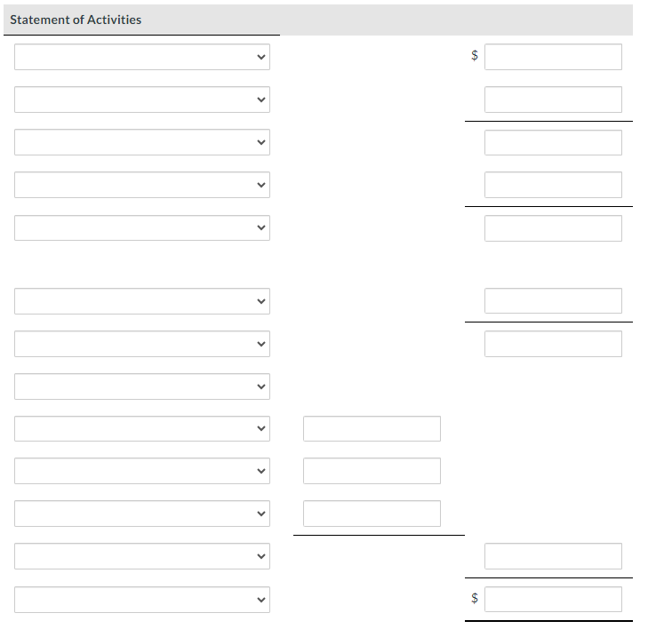Expand the fourth row dropdown
Image resolution: width=672 pixels, height=637 pixels.
[141, 185]
